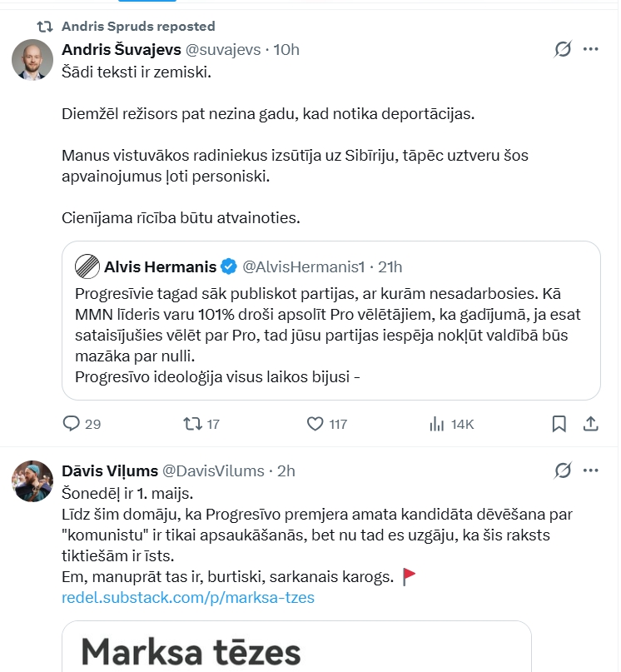
Task: Open Andris Šuvajevs profile picture
Action: tap(32, 59)
